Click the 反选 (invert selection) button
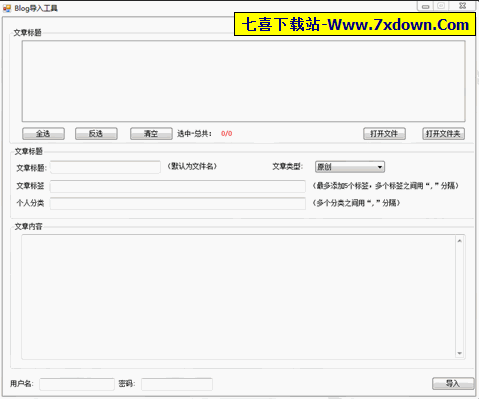Image resolution: width=479 pixels, height=399 pixels. [x=96, y=134]
